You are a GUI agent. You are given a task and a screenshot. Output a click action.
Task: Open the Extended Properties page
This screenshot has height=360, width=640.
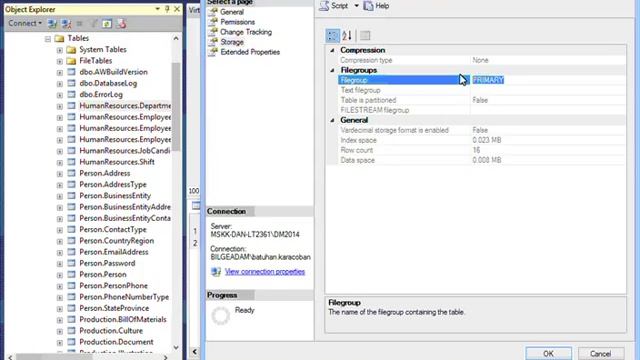point(250,52)
